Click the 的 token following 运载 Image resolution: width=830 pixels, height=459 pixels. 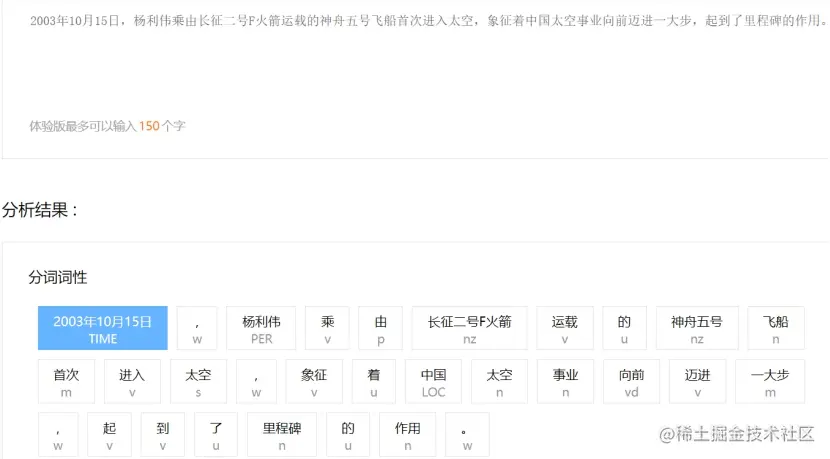click(625, 328)
